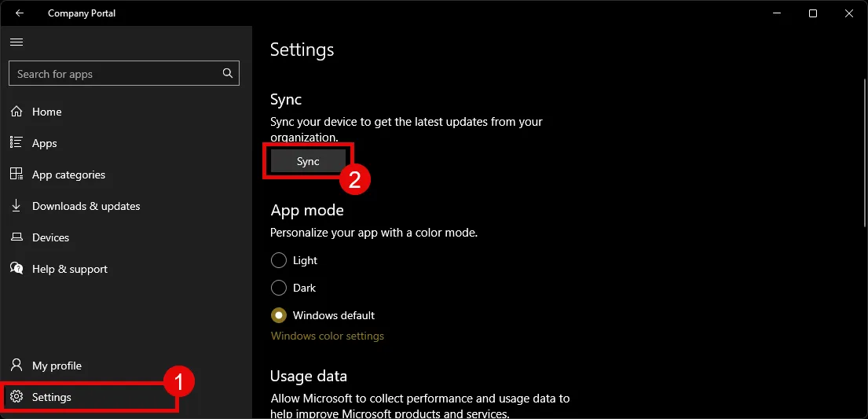Open My profile label

click(x=57, y=366)
